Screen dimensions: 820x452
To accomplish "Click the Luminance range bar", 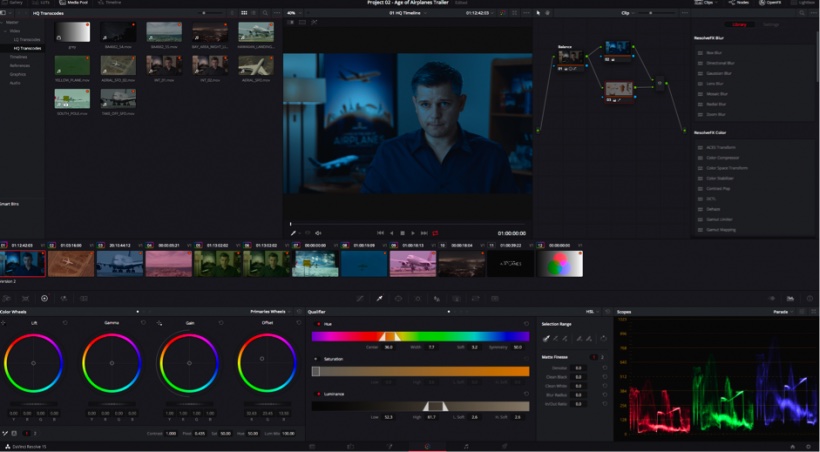I will click(x=420, y=406).
